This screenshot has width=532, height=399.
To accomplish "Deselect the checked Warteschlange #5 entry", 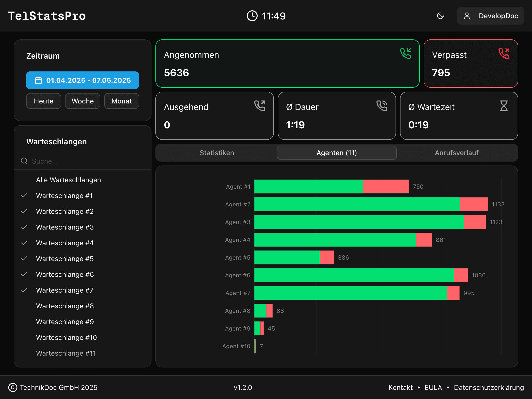I will (65, 259).
